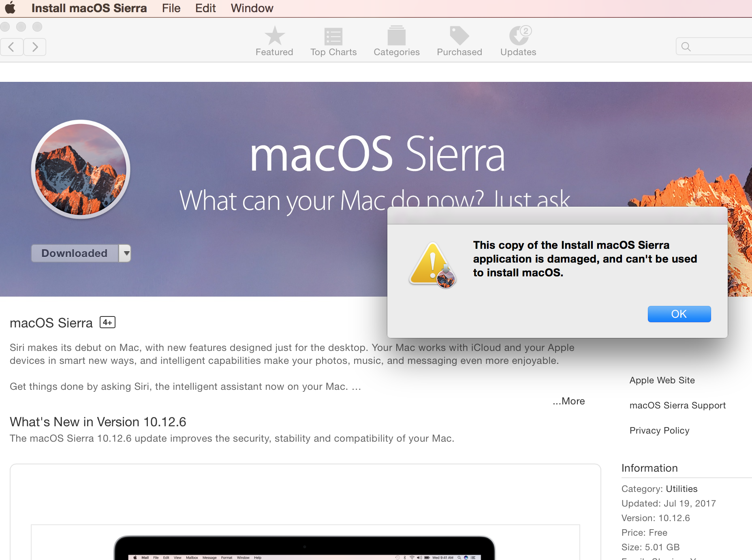Open the Purchased tag tab
752x560 pixels.
[x=459, y=41]
